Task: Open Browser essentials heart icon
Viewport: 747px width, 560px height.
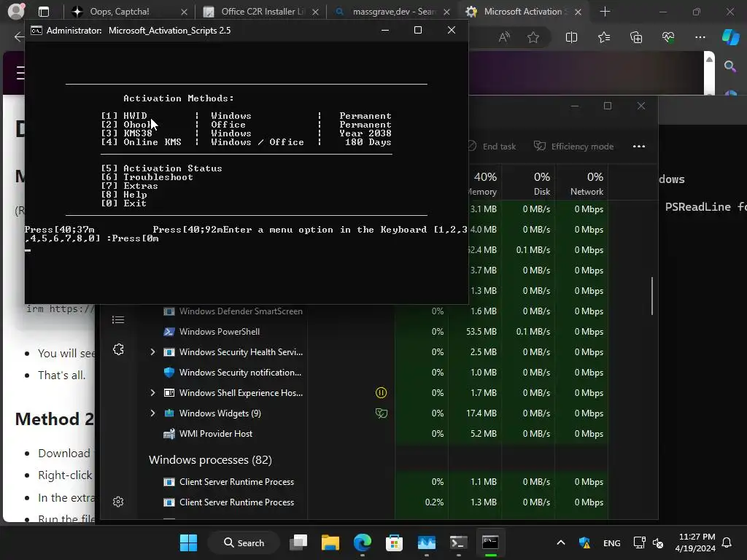Action: point(668,37)
